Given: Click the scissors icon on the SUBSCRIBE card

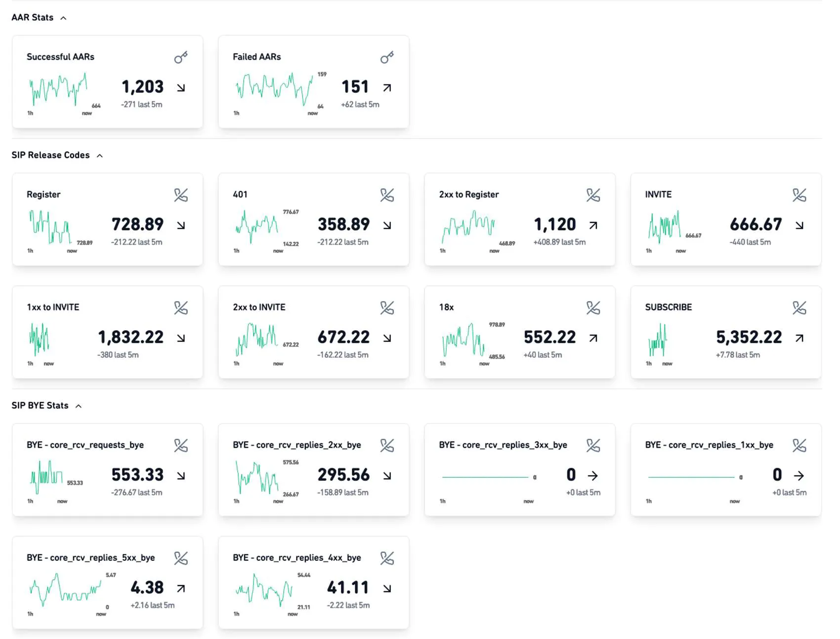Looking at the screenshot, I should [799, 307].
